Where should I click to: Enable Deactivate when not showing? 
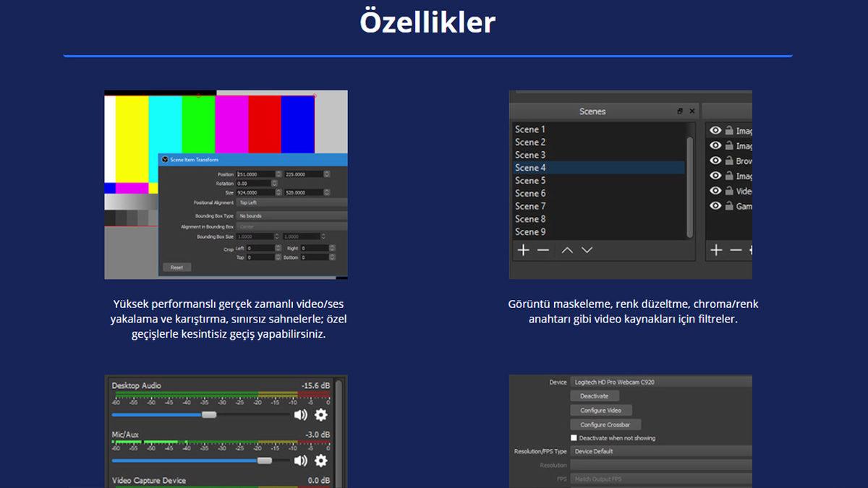click(x=574, y=437)
